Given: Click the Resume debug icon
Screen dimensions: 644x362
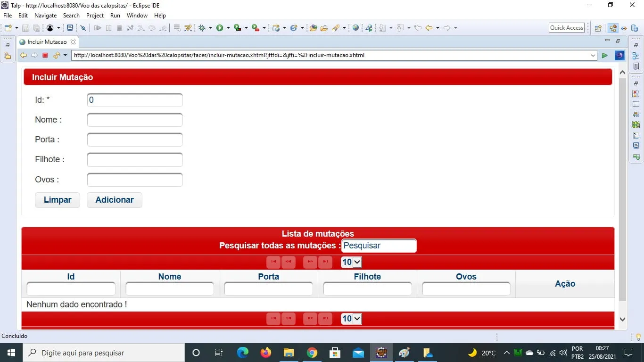Looking at the screenshot, I should (98, 28).
